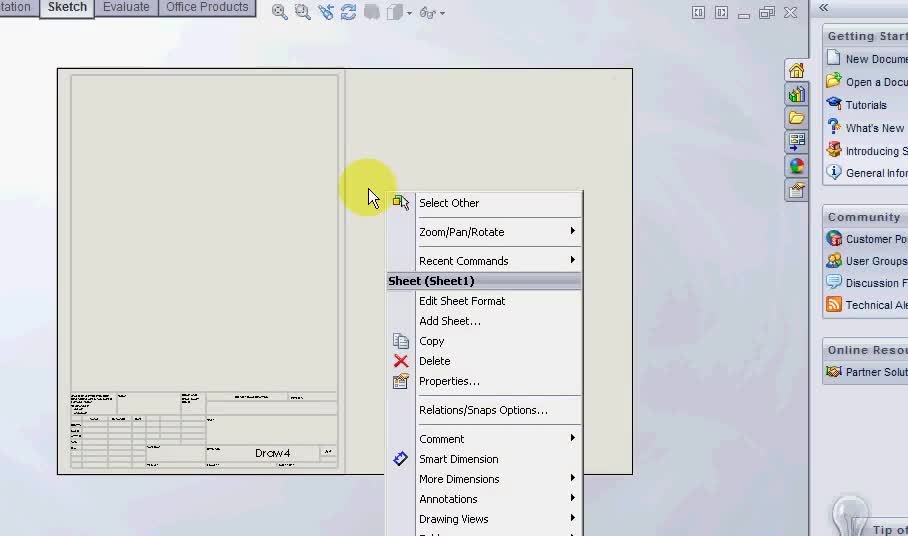Image resolution: width=908 pixels, height=536 pixels.
Task: Open the What's New link
Action: (874, 128)
